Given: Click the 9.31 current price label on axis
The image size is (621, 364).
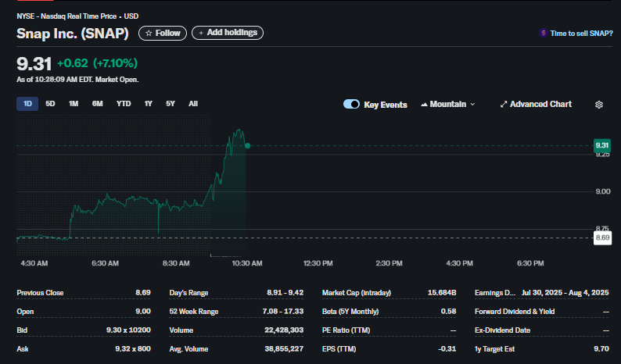Looking at the screenshot, I should tap(602, 145).
